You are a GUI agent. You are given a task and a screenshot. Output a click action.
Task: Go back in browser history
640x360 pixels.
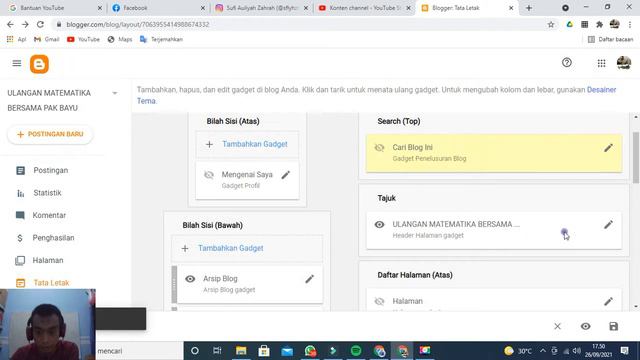10,24
